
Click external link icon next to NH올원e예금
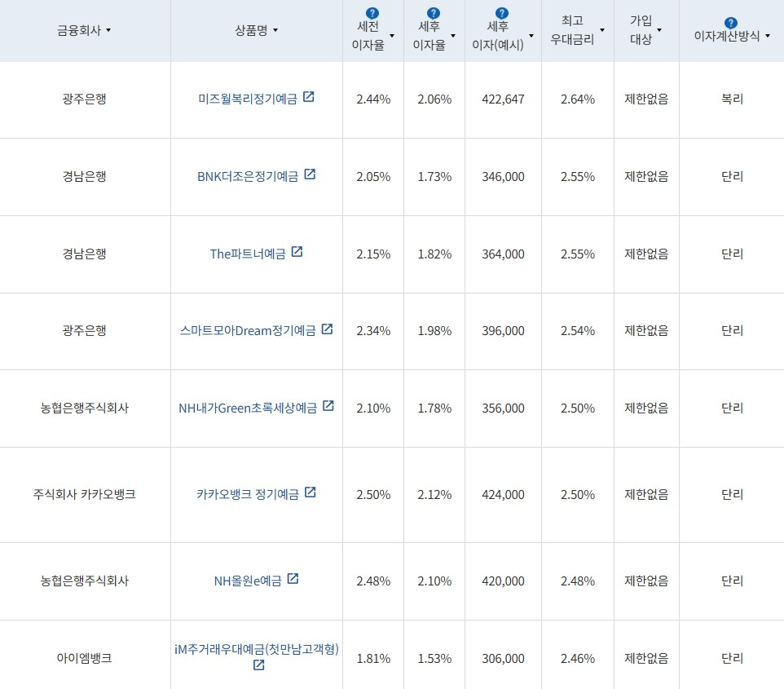coord(295,579)
